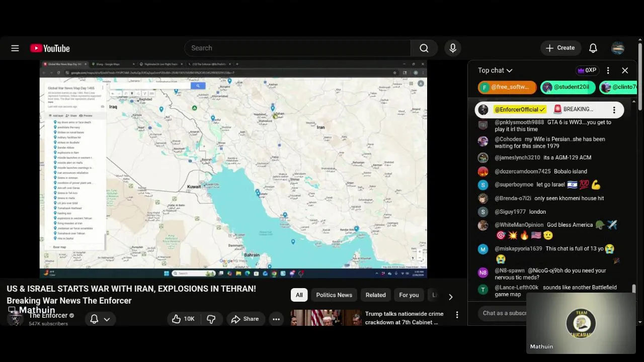Click the Mathuin participant tile

tap(581, 322)
